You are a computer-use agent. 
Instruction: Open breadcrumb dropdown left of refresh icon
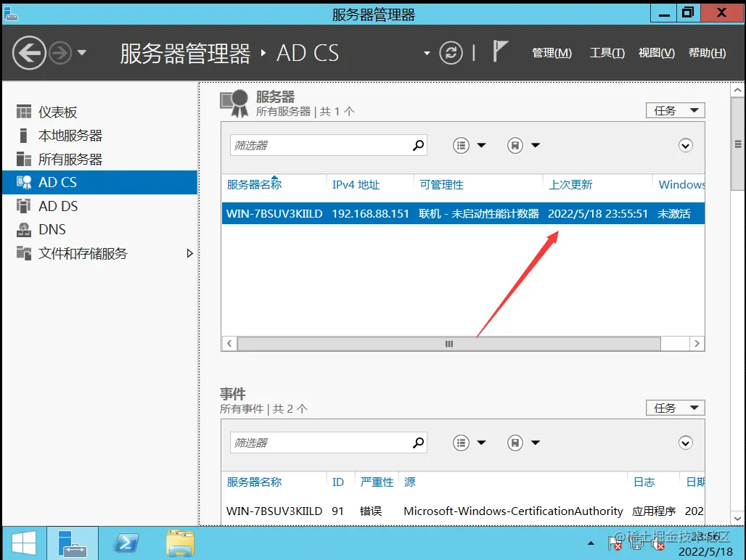click(427, 53)
